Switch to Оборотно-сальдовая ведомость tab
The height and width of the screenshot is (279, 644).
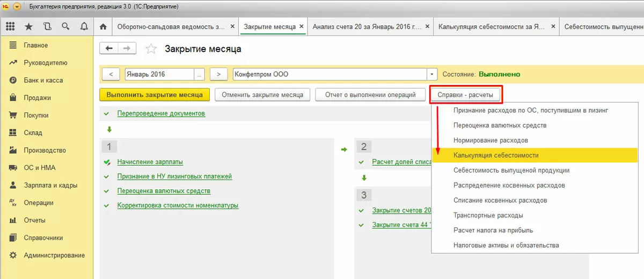[x=171, y=26]
